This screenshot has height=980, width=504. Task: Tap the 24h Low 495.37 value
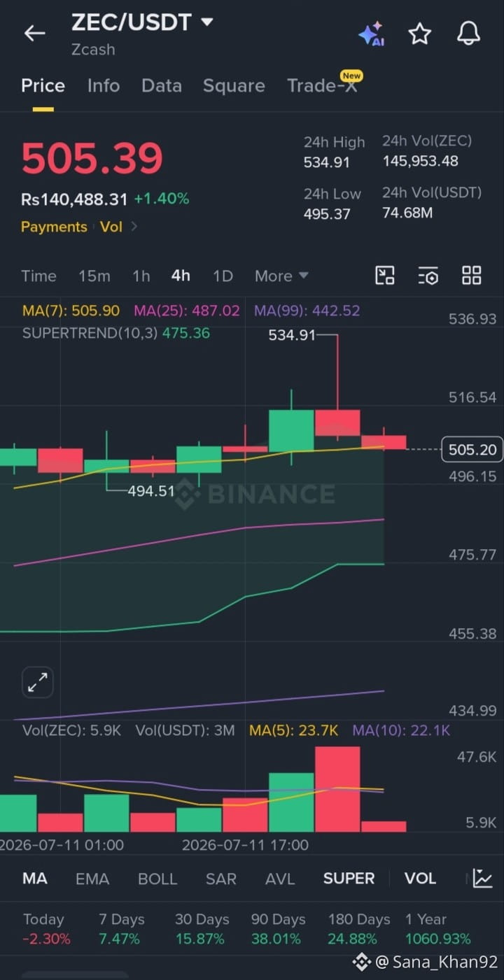coord(326,214)
